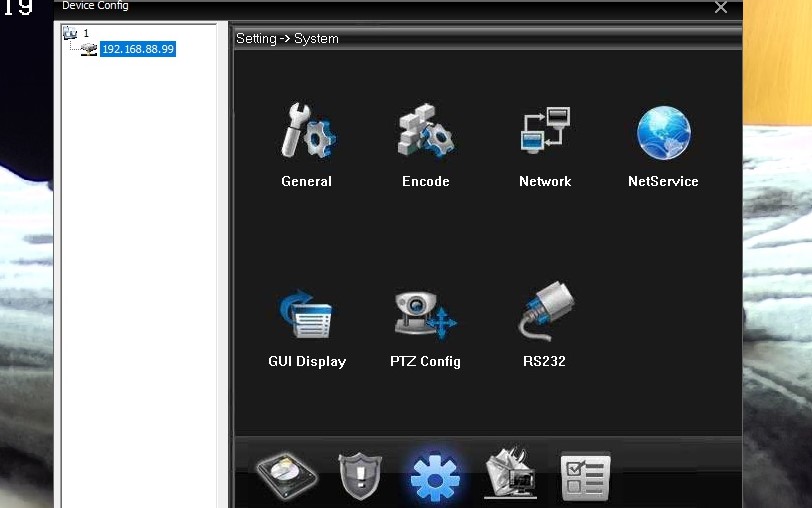812x508 pixels.
Task: Close the Device Config window
Action: pos(720,7)
